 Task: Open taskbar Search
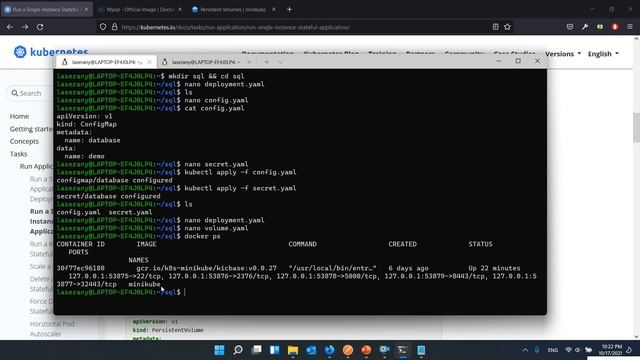[238, 350]
